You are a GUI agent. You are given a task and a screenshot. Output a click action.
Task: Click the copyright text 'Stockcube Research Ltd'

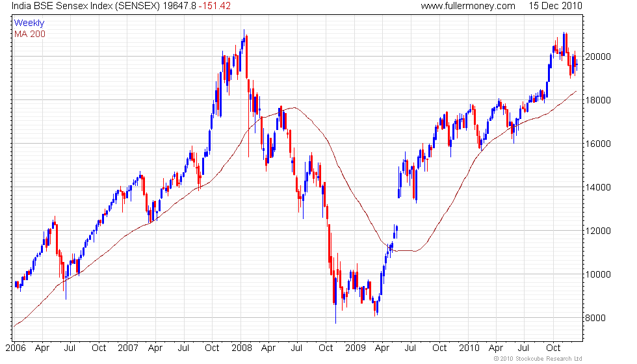click(549, 359)
